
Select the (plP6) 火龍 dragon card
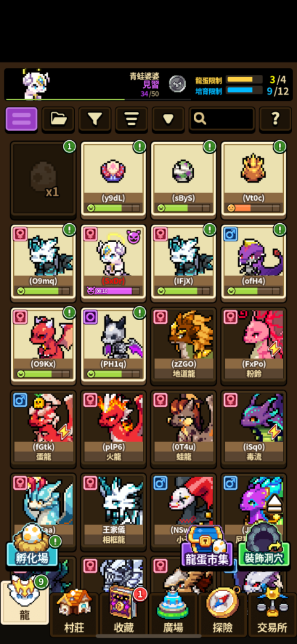(114, 429)
